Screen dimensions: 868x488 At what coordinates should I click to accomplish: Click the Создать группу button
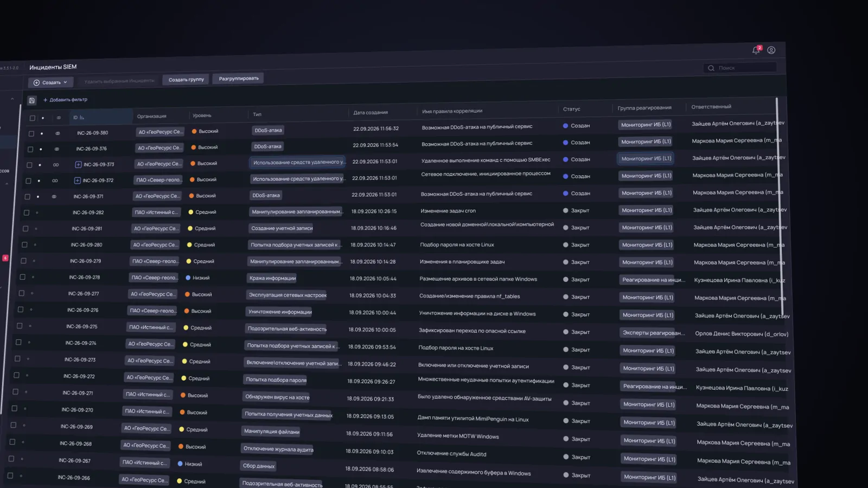click(186, 80)
